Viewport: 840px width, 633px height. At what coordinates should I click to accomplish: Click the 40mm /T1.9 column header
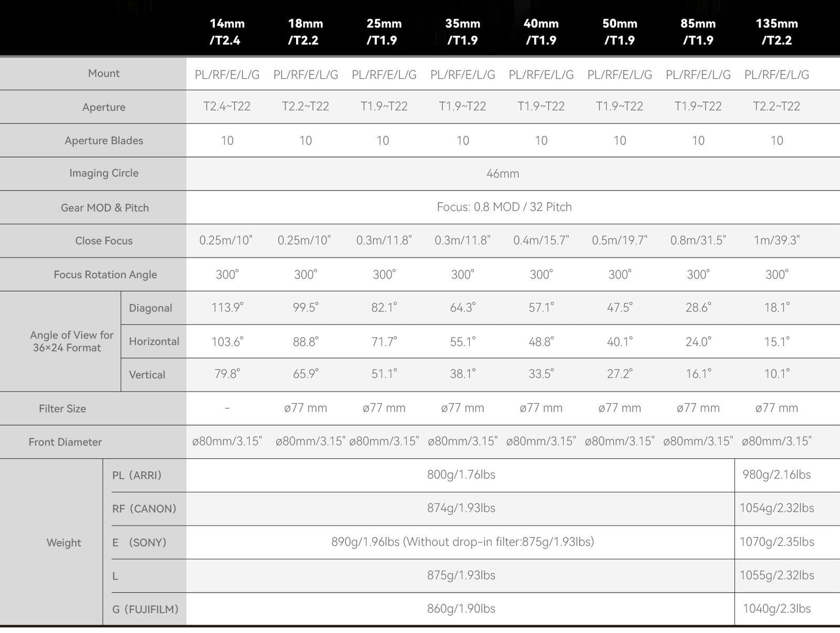541,31
